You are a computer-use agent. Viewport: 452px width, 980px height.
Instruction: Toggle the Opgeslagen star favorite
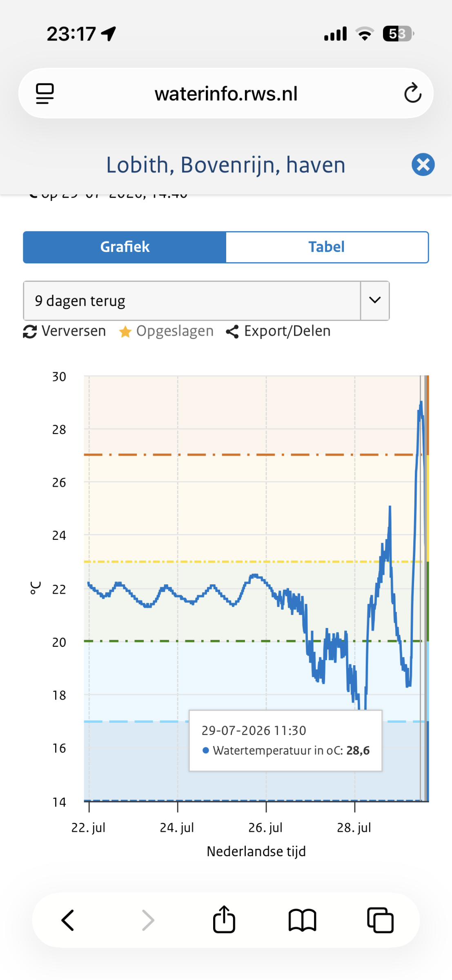coord(166,331)
